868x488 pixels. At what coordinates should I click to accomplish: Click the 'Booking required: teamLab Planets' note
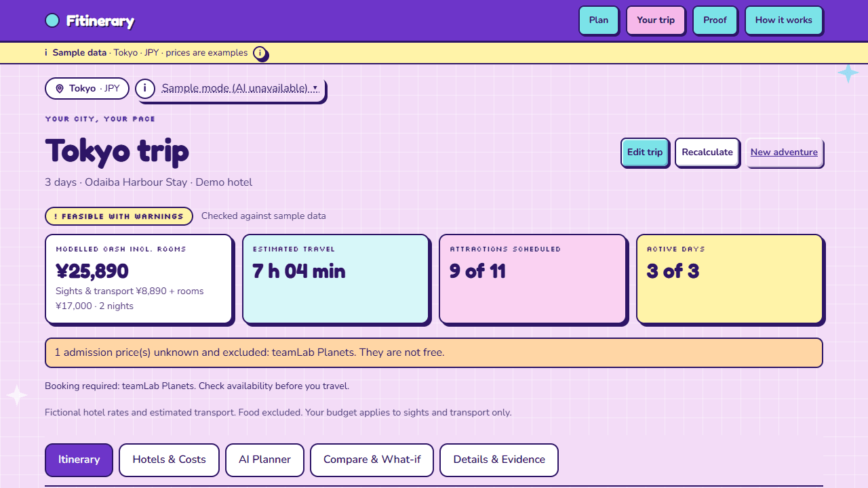tap(197, 386)
